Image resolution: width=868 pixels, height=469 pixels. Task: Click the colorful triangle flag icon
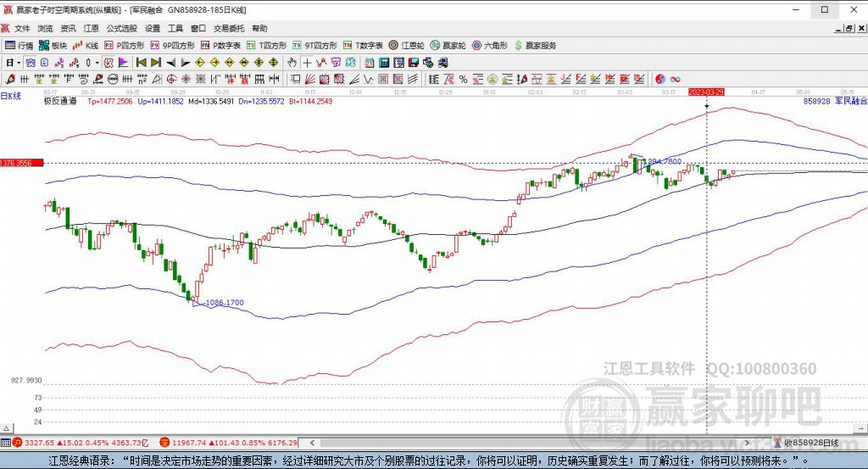pos(122,63)
